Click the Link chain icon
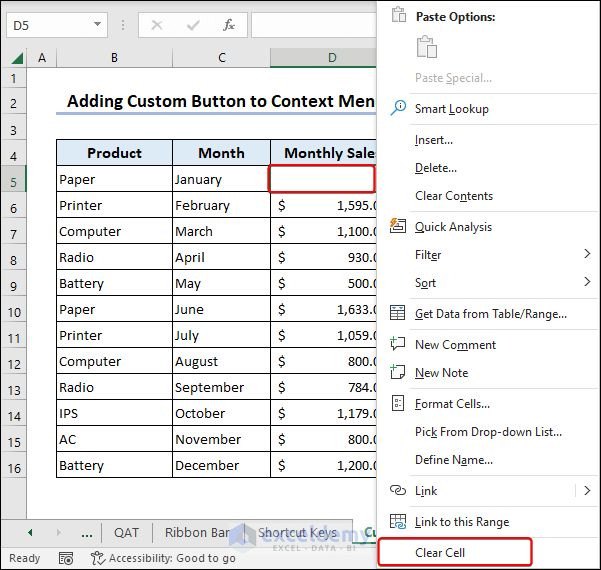 point(397,490)
